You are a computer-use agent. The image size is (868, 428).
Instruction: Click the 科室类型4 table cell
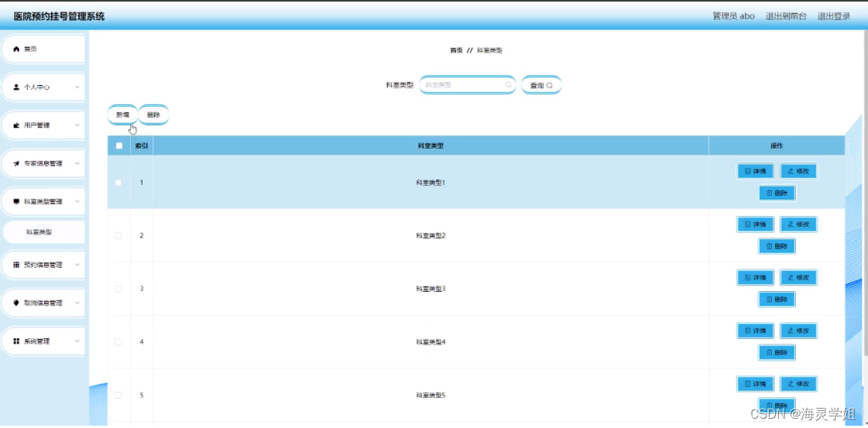(431, 342)
